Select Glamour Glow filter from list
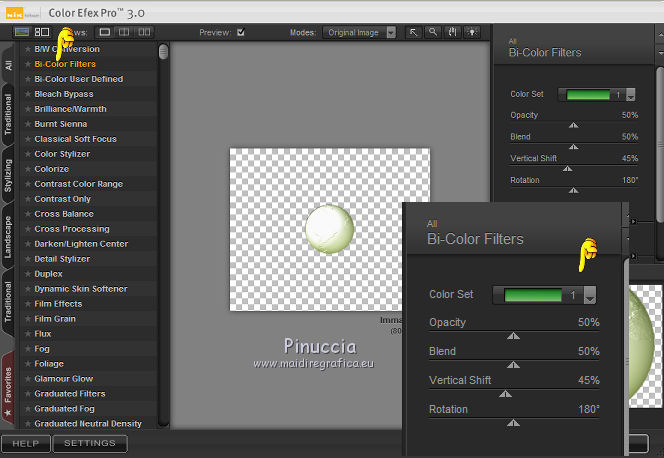This screenshot has width=664, height=458. pos(64,379)
